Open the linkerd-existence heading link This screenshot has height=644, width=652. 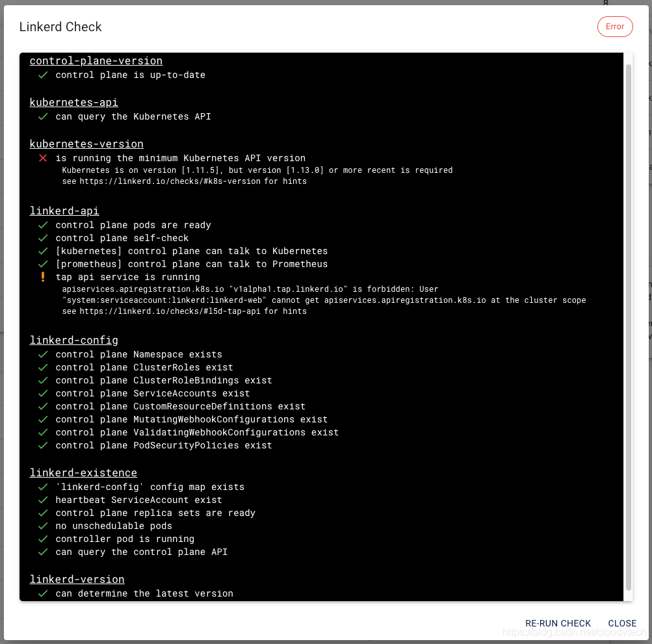[83, 472]
